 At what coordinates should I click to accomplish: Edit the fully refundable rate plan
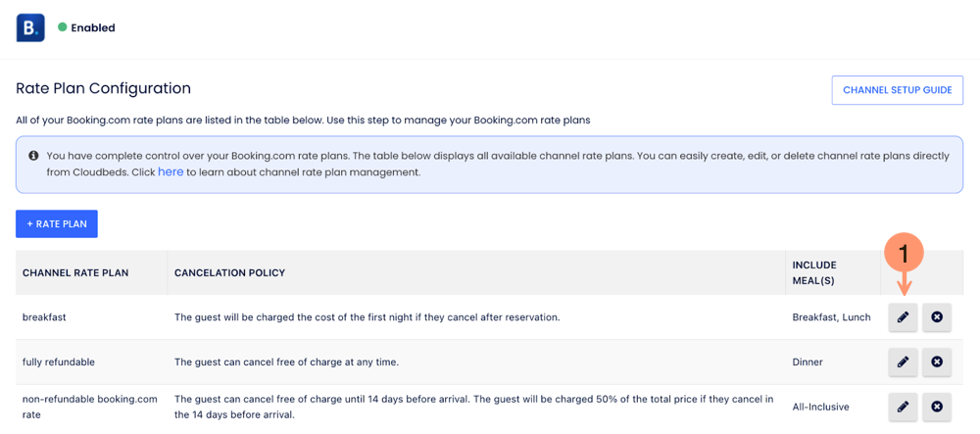pos(903,362)
